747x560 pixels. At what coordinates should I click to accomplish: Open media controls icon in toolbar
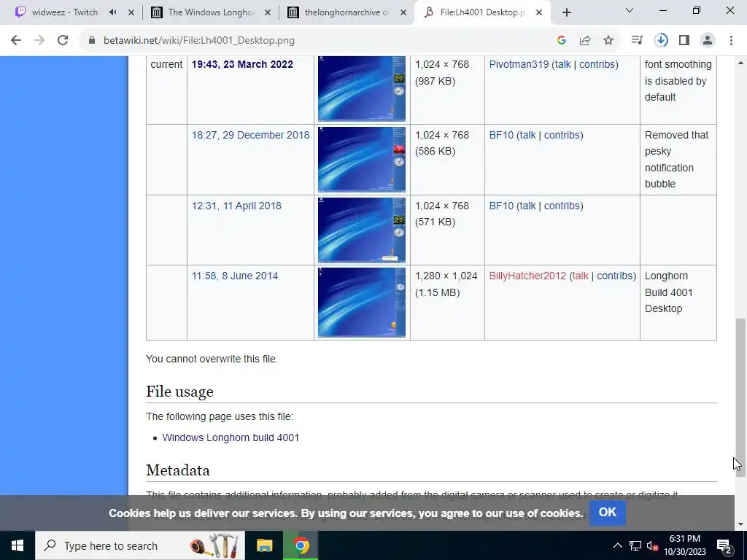[637, 41]
